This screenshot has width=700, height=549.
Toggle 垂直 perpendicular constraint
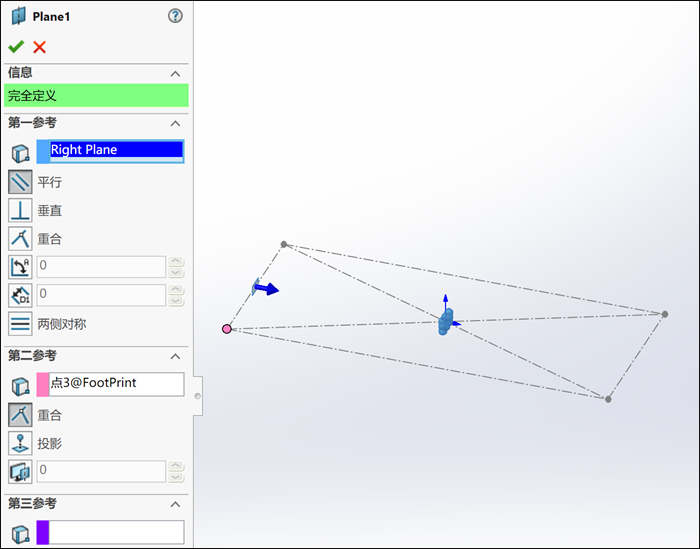[20, 210]
